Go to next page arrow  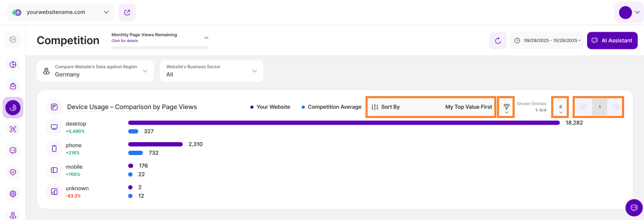click(616, 107)
